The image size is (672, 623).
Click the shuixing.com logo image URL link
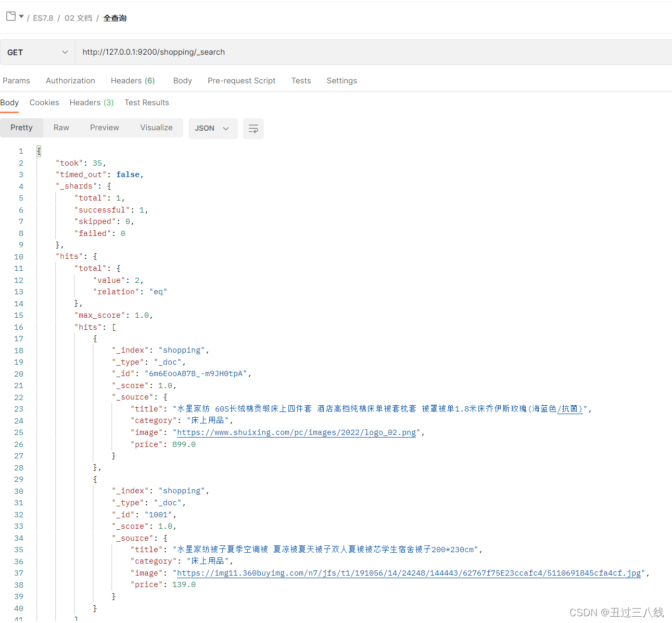click(297, 432)
